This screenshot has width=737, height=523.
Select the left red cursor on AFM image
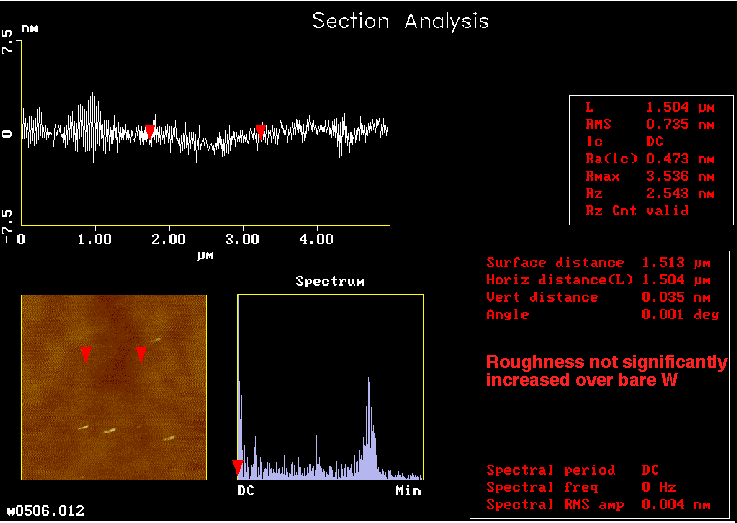pos(86,355)
